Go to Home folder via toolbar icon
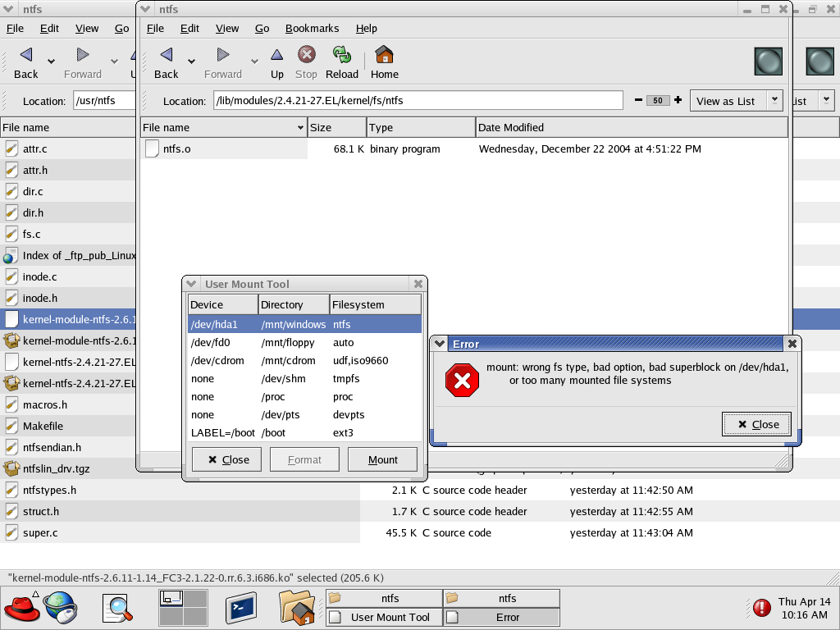This screenshot has height=630, width=840. (x=384, y=62)
